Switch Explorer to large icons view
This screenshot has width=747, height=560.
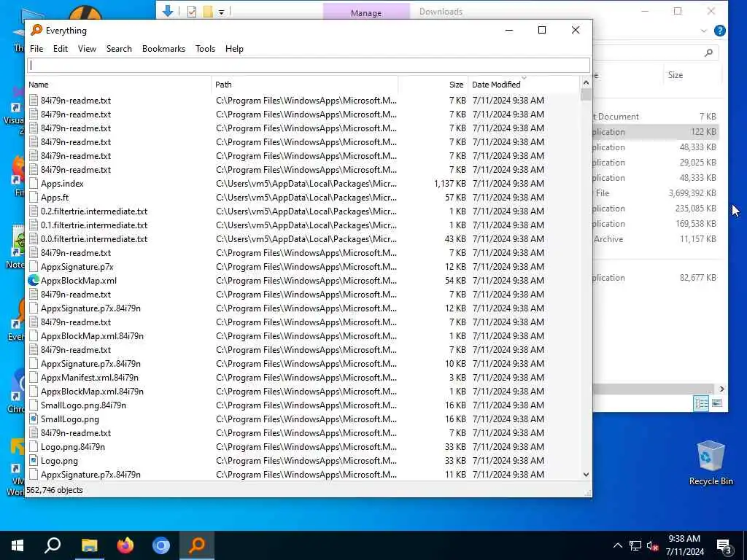click(716, 403)
